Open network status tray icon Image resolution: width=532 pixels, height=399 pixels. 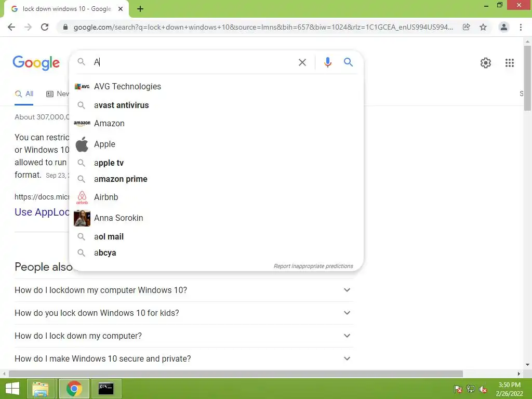[x=471, y=389]
